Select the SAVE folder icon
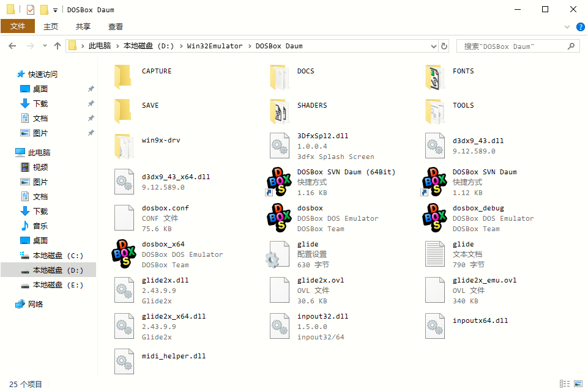 point(124,111)
